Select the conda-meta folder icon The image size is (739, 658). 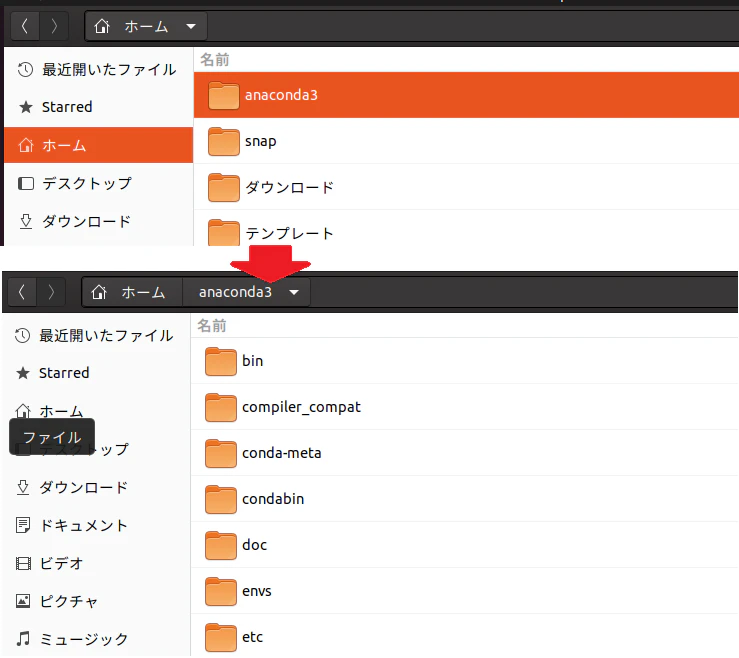(x=221, y=453)
